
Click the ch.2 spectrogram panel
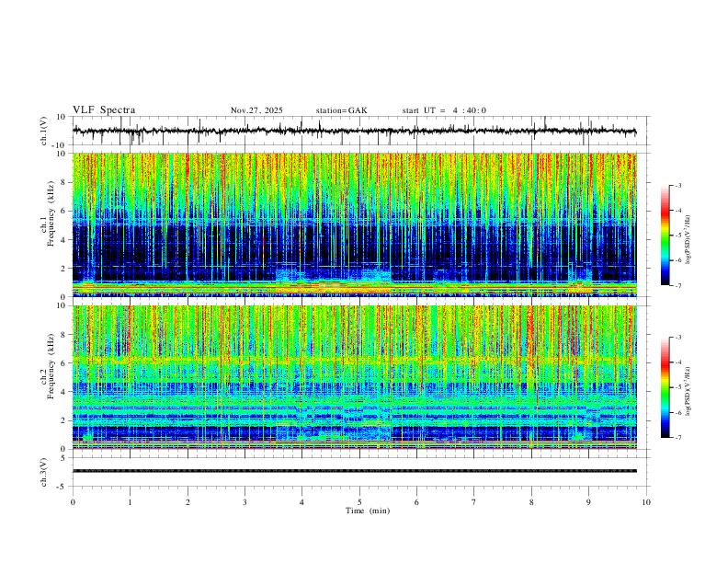355,377
